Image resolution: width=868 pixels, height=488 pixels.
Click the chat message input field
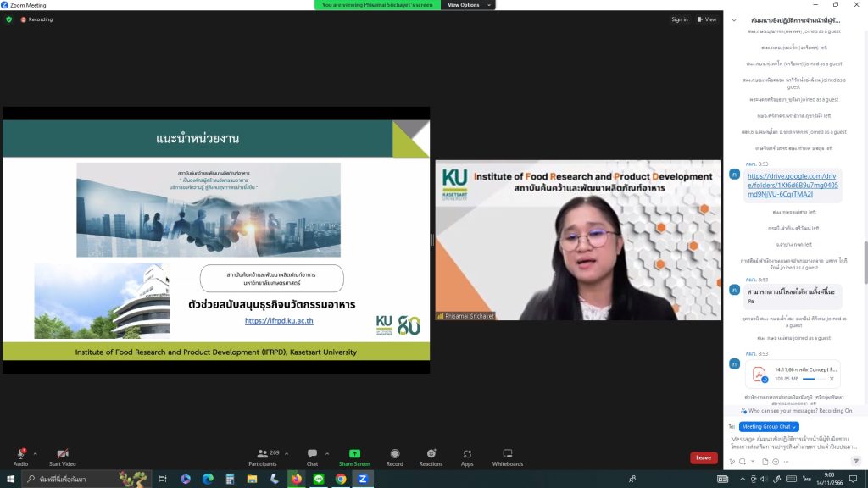(x=793, y=442)
